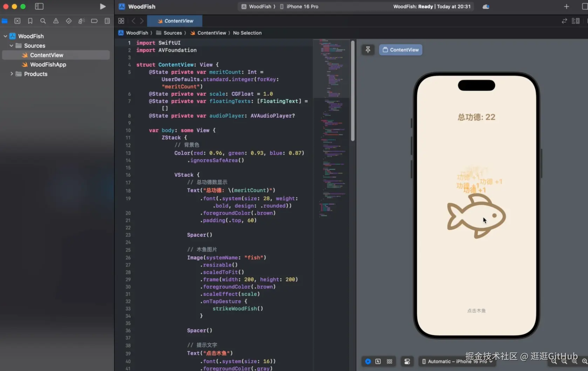Open the find navigator magnifier icon

coord(43,21)
